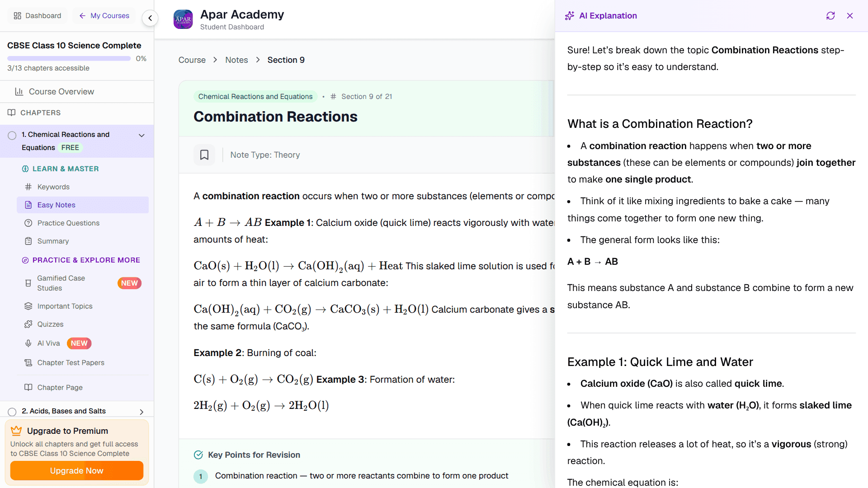The height and width of the screenshot is (488, 868).
Task: Open the Dashboard grid icon
Action: [18, 16]
